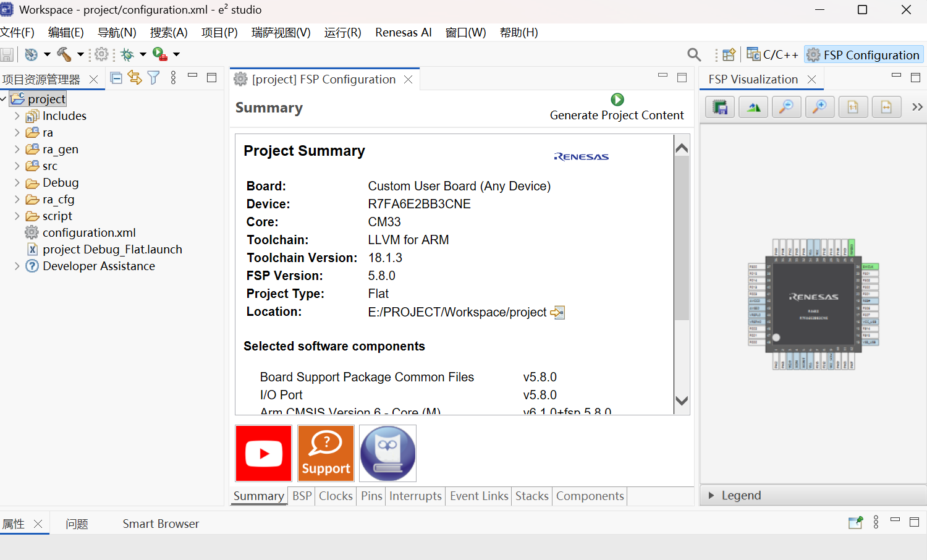The image size is (927, 560).
Task: Open dropdown arrow next to run launch icon
Action: tap(176, 54)
